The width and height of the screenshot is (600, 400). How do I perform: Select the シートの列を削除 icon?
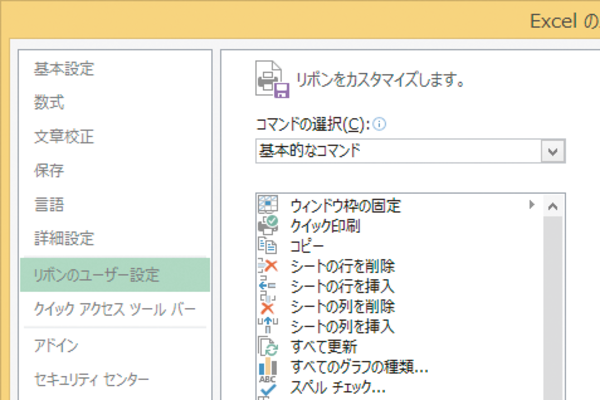click(267, 305)
